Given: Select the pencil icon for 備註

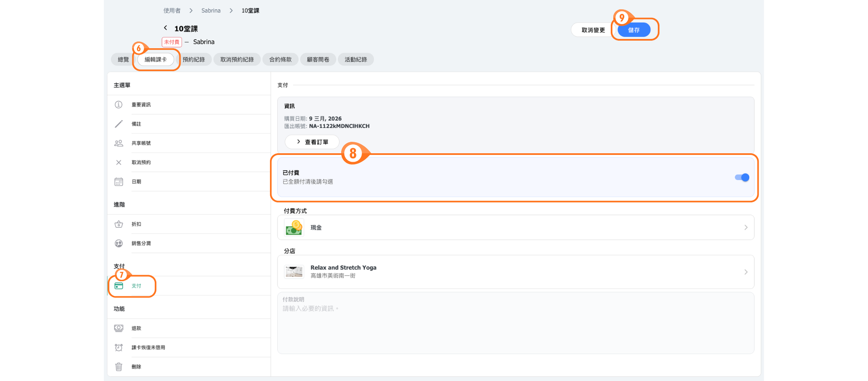Looking at the screenshot, I should point(119,124).
